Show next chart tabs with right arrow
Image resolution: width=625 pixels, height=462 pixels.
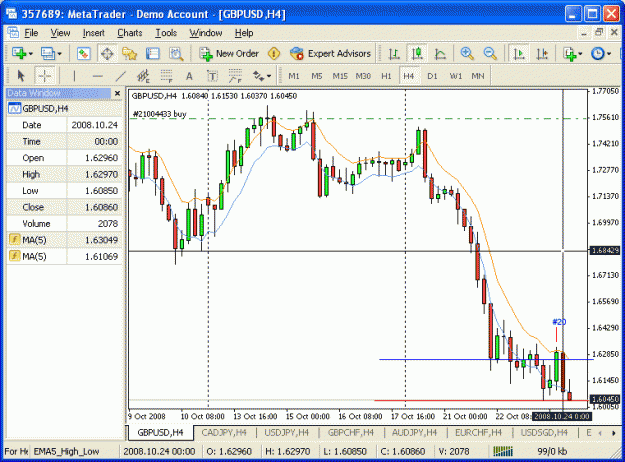[613, 433]
